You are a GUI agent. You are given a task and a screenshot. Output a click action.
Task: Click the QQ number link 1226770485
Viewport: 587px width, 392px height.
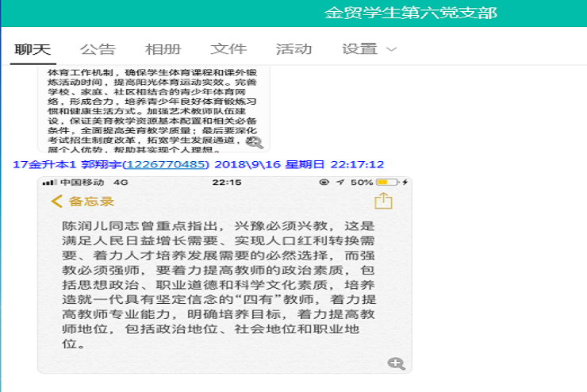point(166,164)
